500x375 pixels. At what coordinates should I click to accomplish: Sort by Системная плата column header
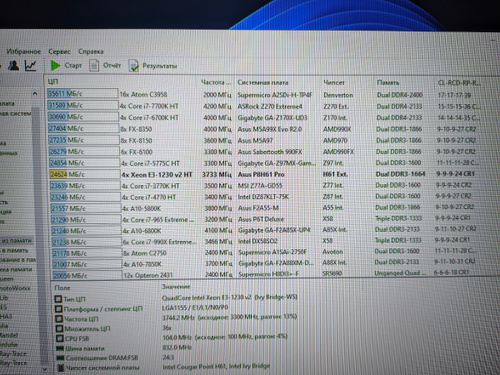(263, 82)
